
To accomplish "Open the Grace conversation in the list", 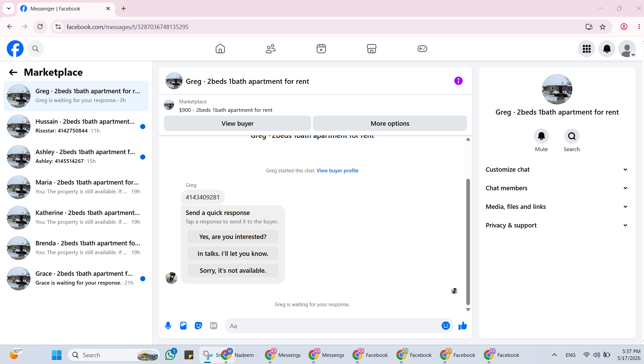I will (x=76, y=278).
